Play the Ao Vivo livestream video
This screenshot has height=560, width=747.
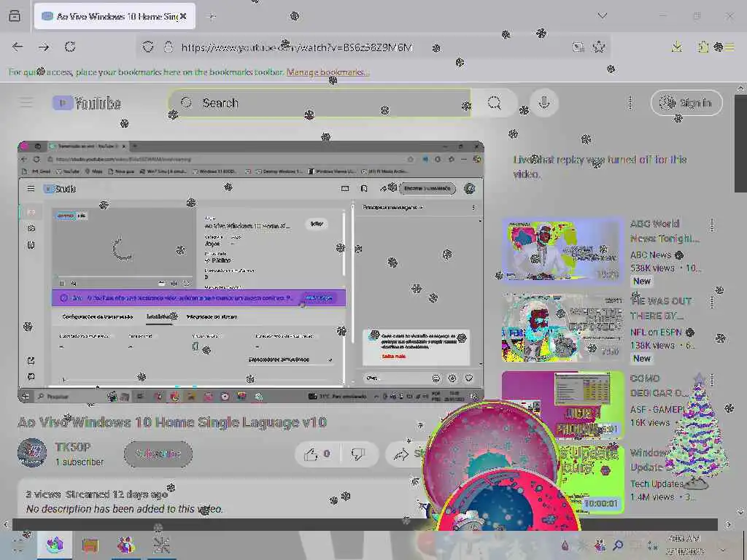[251, 272]
